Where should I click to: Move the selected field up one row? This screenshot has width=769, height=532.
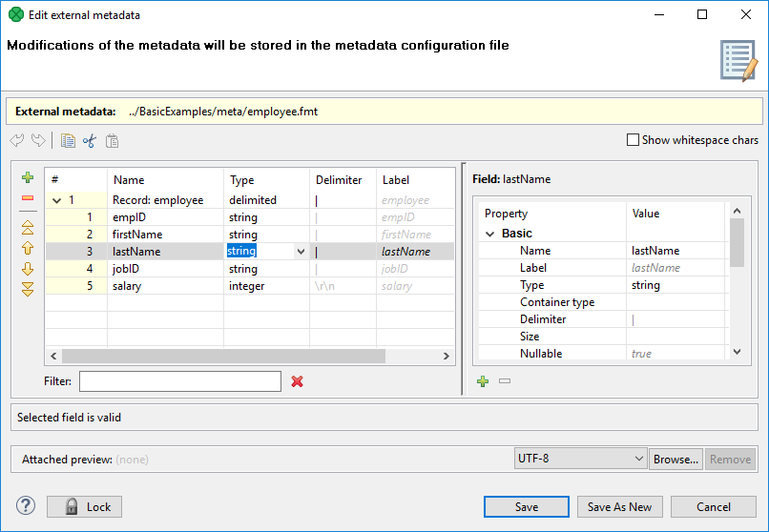(28, 248)
